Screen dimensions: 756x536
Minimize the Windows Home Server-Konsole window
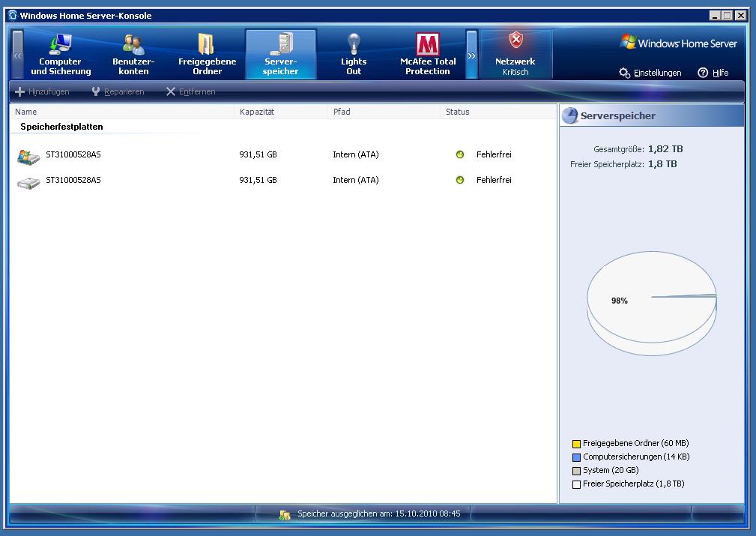click(x=715, y=16)
